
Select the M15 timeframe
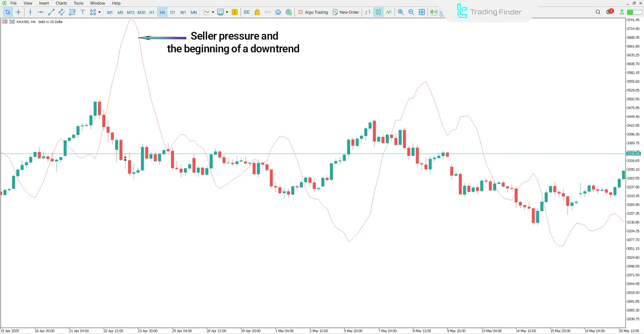pos(131,12)
